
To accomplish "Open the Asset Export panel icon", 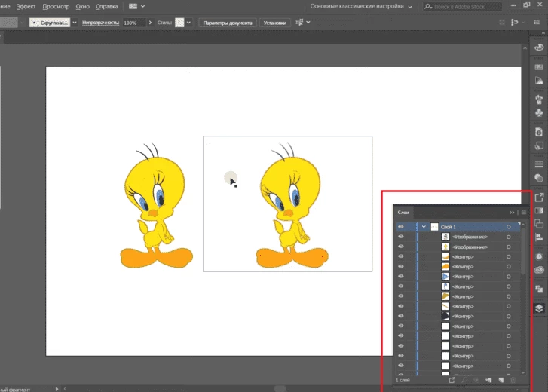I will point(539,198).
